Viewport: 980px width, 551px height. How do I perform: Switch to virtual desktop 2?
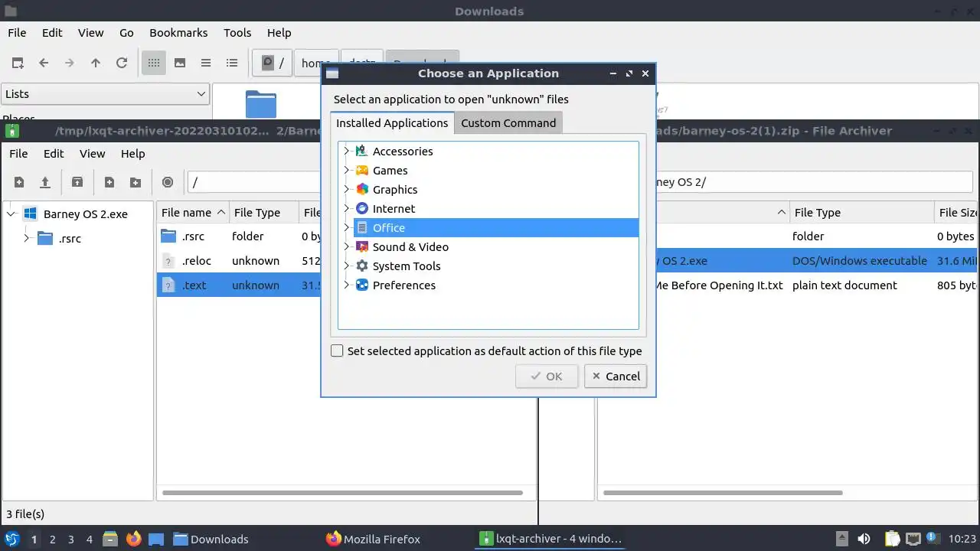pyautogui.click(x=52, y=539)
